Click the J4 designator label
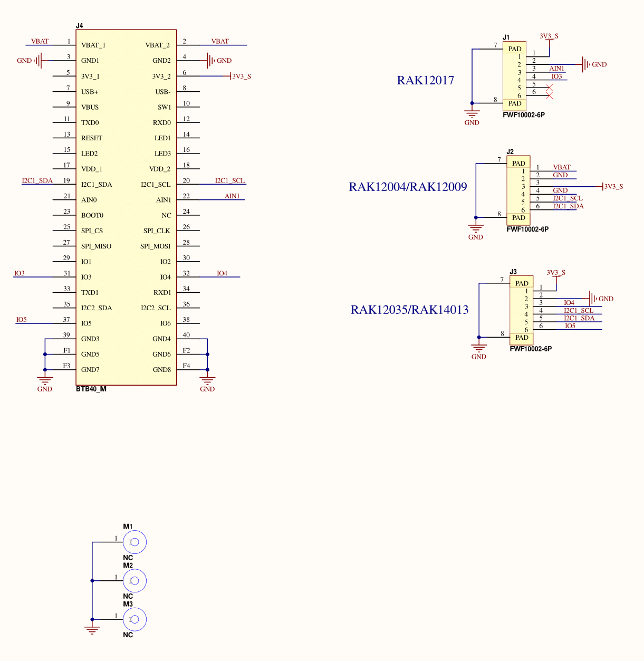644x661 pixels. [x=80, y=25]
